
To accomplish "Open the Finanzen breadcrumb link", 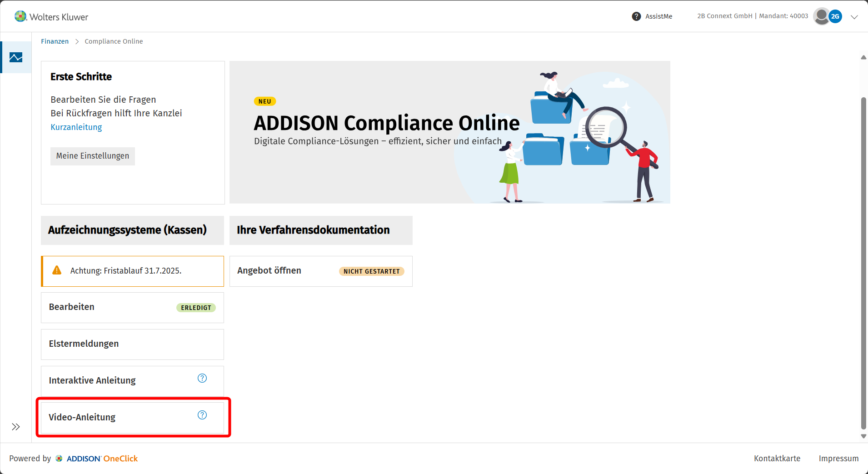I will (55, 41).
